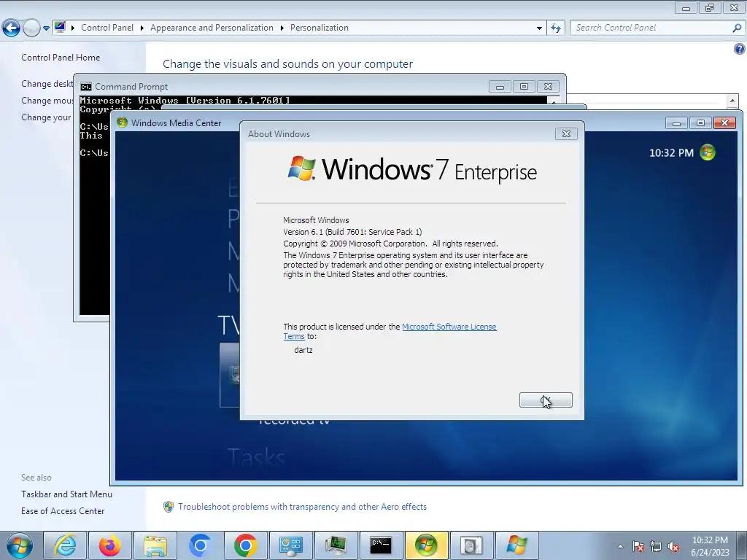The image size is (747, 560).
Task: Launch Internet Explorer from the taskbar
Action: click(x=65, y=545)
